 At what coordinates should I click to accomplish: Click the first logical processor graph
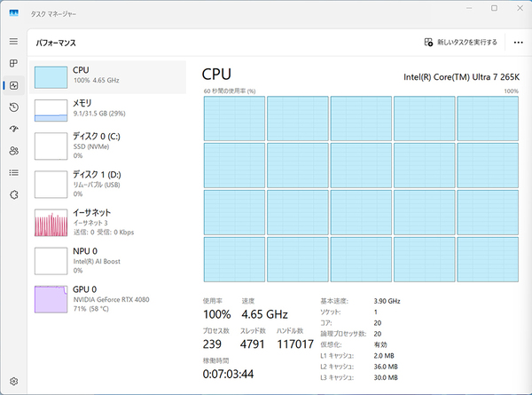[x=233, y=118]
